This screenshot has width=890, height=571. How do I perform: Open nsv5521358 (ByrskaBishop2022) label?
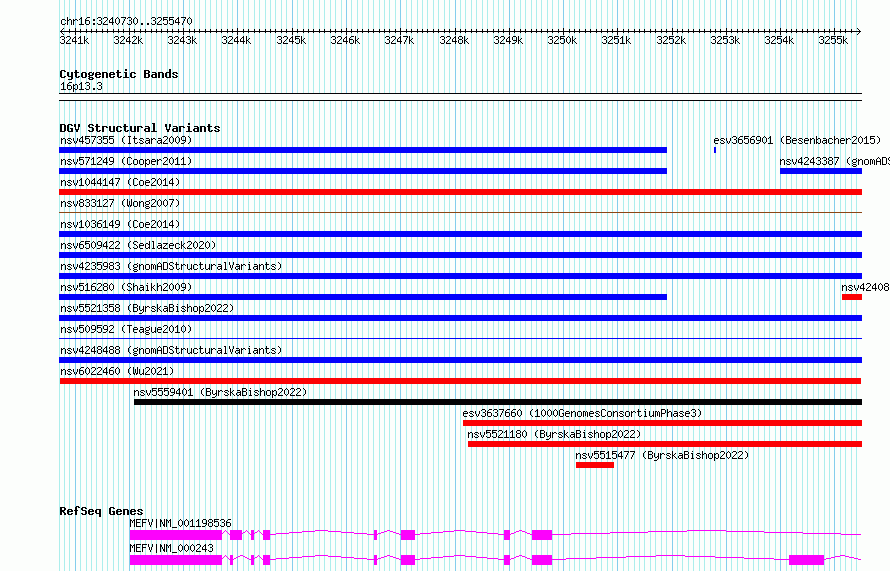tap(147, 308)
